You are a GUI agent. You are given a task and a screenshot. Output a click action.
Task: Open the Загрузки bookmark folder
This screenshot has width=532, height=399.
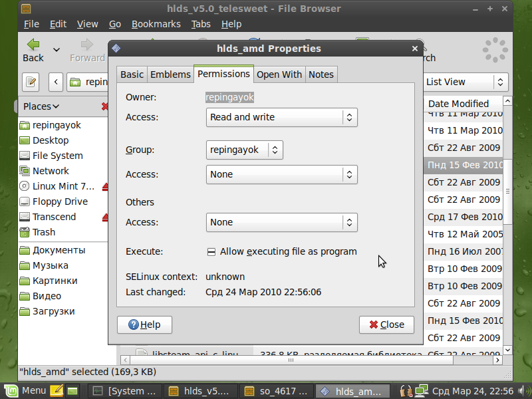47,311
